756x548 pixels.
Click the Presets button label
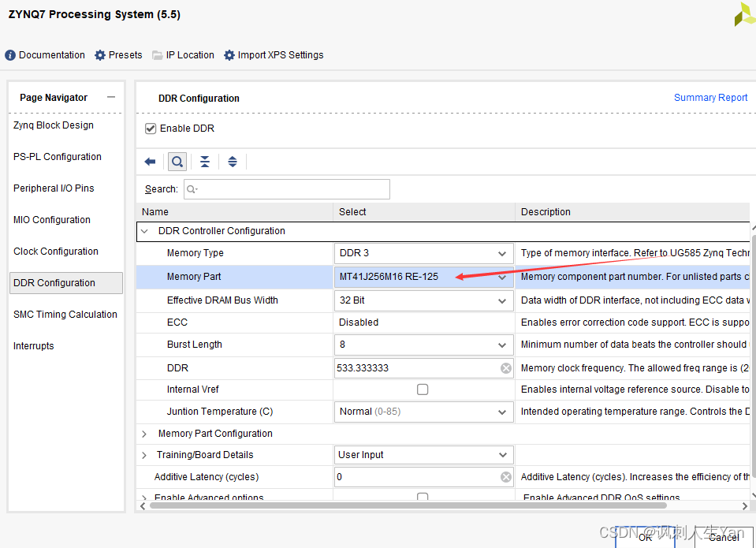tap(125, 55)
